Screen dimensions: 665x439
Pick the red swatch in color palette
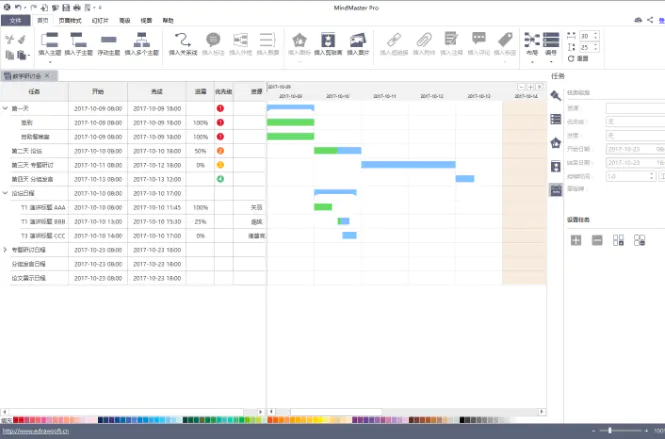tap(16, 420)
